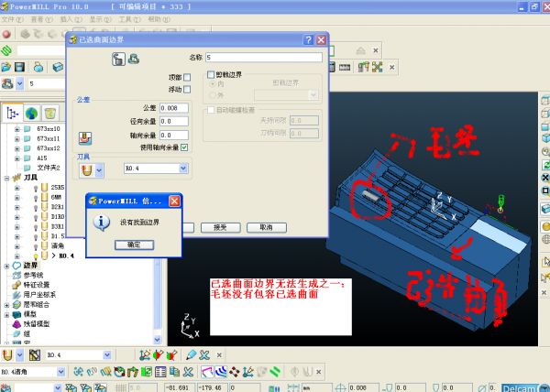Click the 取消 button in the boundary dialog
This screenshot has height=392, width=550.
pos(267,228)
